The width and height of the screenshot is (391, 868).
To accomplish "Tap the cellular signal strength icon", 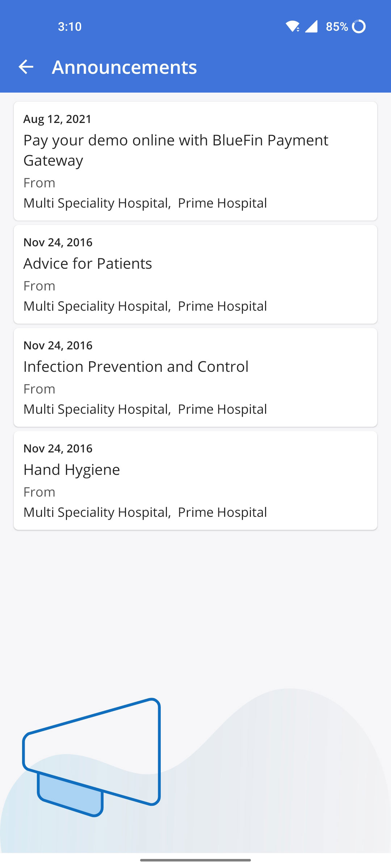I will pos(311,26).
